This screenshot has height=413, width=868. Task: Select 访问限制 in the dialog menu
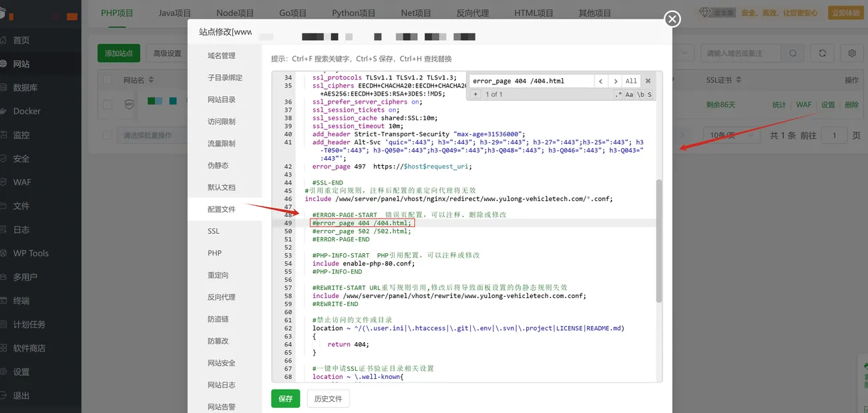[222, 122]
